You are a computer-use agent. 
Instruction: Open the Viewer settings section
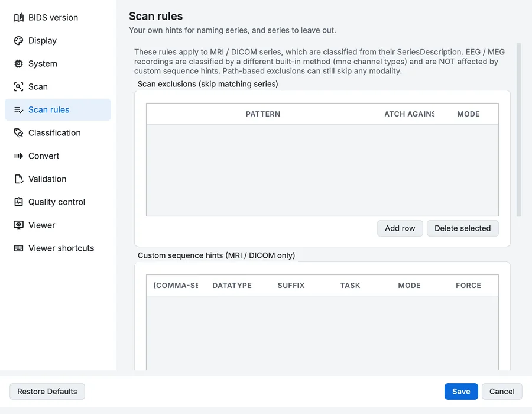point(58,225)
